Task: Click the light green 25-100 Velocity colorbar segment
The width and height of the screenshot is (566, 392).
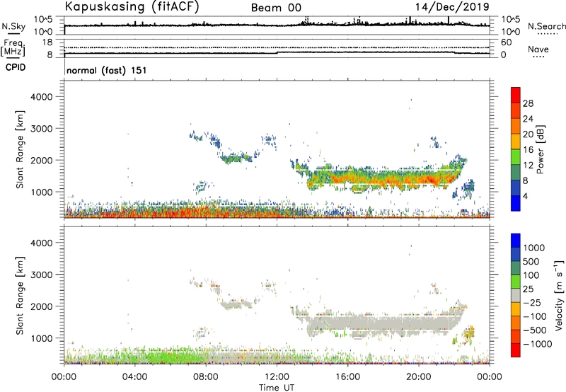Action: pyautogui.click(x=516, y=282)
